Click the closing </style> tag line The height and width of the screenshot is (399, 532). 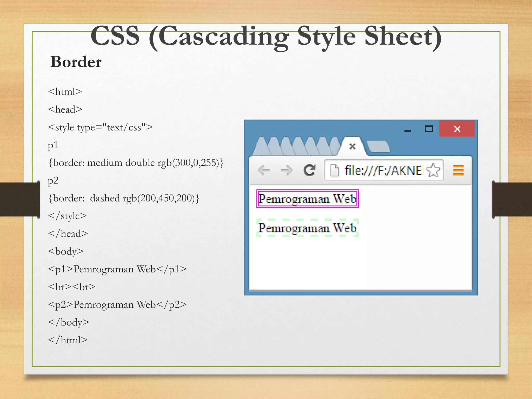pos(67,216)
